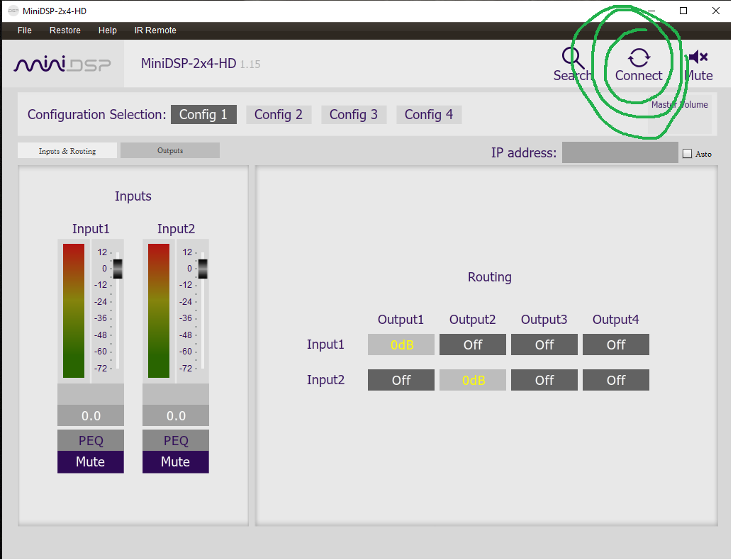Select Config 3 preset
Screen dimensions: 733x560
click(354, 115)
